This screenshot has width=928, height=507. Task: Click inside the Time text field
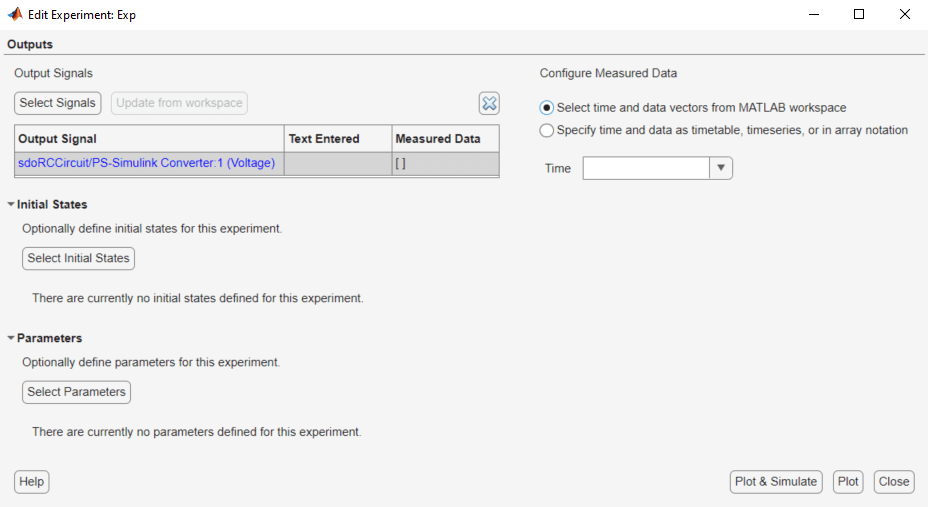[646, 168]
